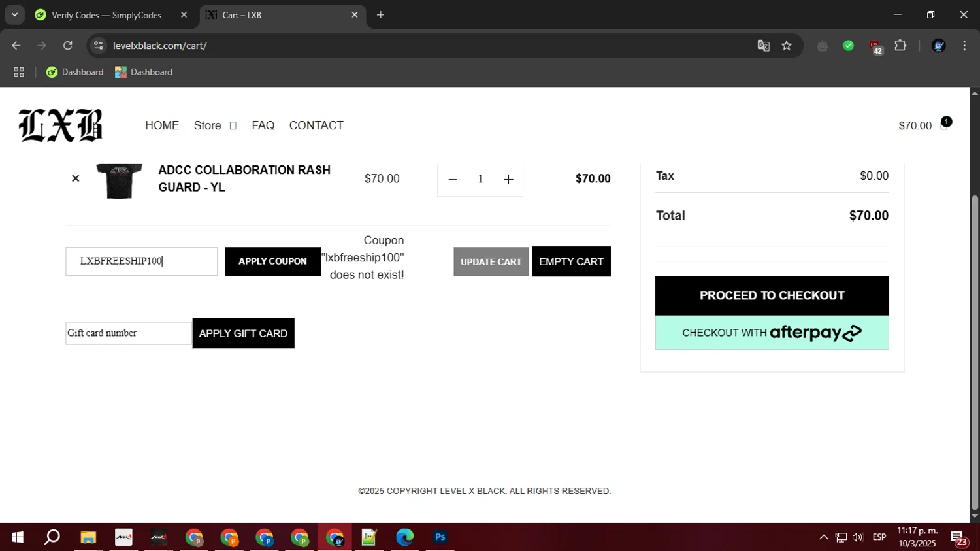Open the tab search dropdown arrow
Screen dimensions: 980x551
tap(14, 15)
